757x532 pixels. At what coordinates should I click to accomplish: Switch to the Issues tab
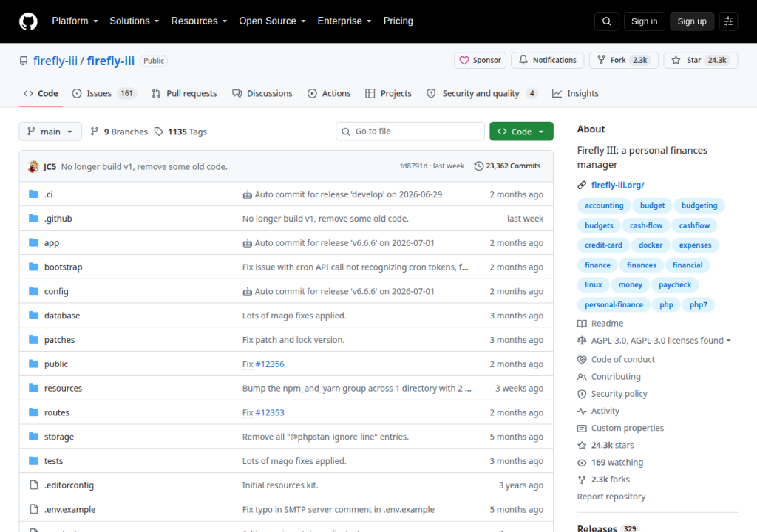click(104, 93)
